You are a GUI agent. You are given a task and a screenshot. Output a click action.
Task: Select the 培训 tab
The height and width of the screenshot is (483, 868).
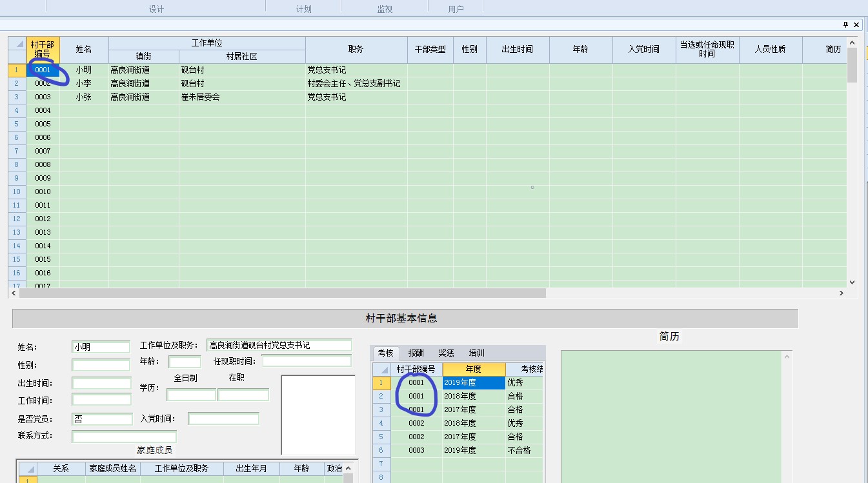coord(476,353)
